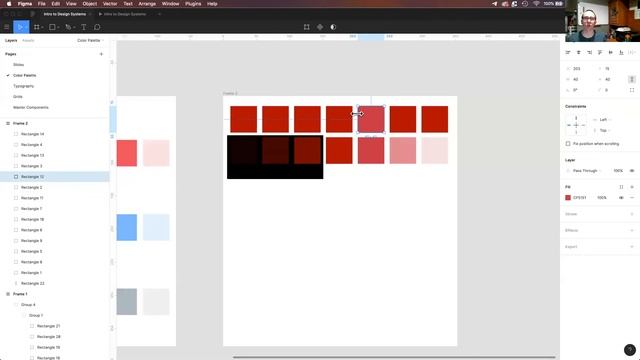Click the rotation angle input field
The image size is (640, 360).
click(x=577, y=90)
